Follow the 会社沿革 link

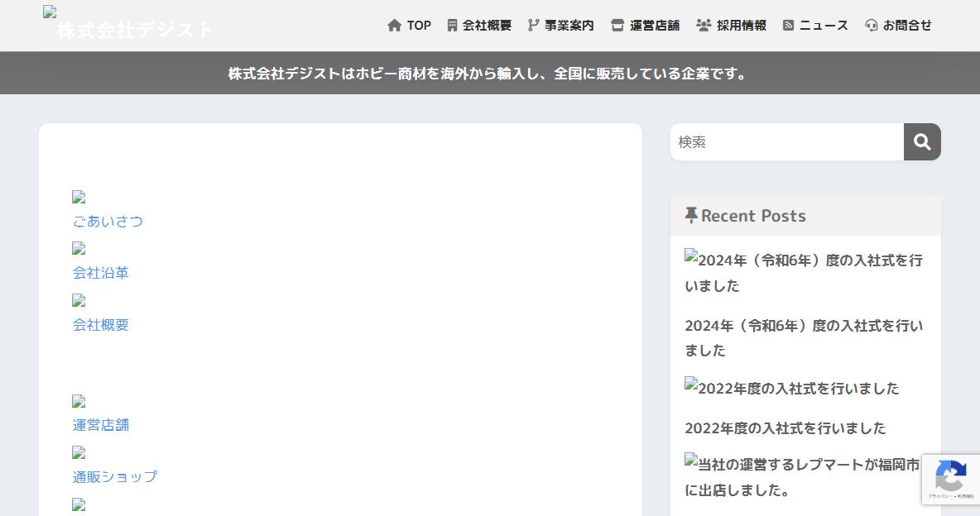(101, 273)
